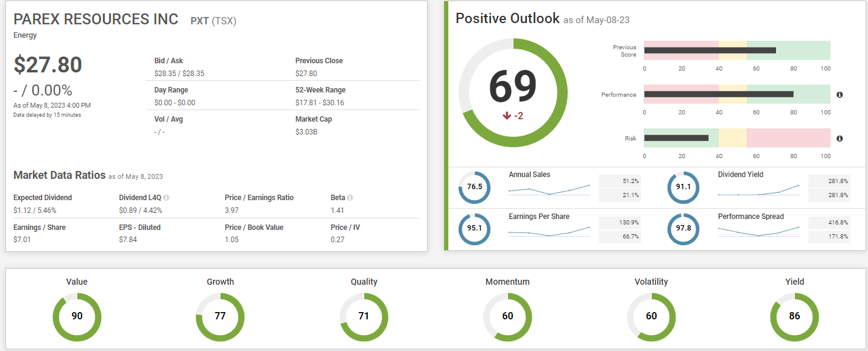This screenshot has width=868, height=351.
Task: Click the Price / Book Value figure 1.05
Action: point(231,240)
